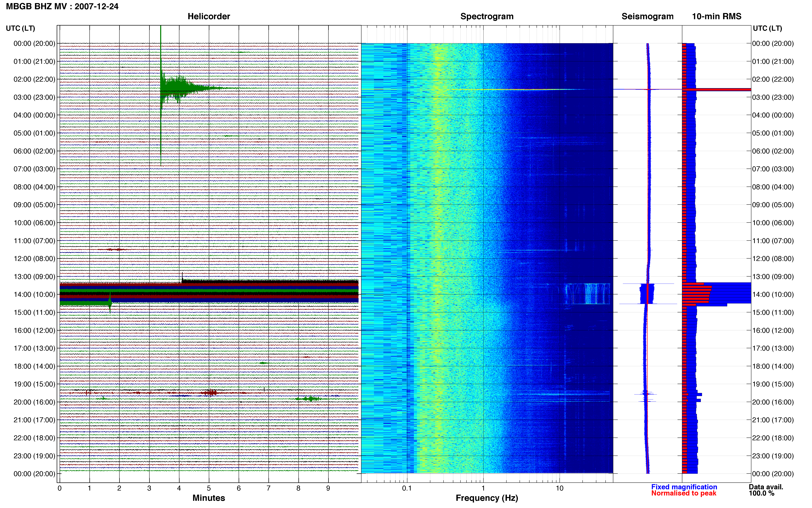Click right time label '13:00 (09:00)'
812x508 pixels.
point(773,277)
